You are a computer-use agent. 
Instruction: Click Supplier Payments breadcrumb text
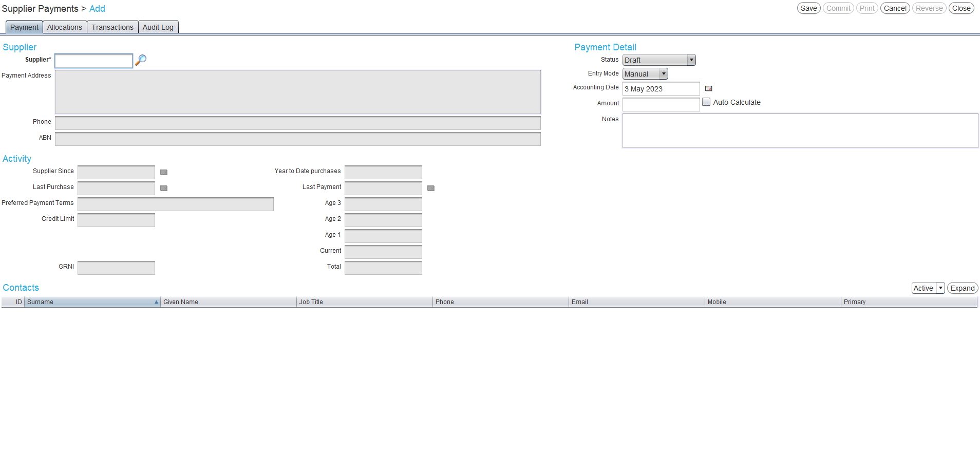click(40, 9)
